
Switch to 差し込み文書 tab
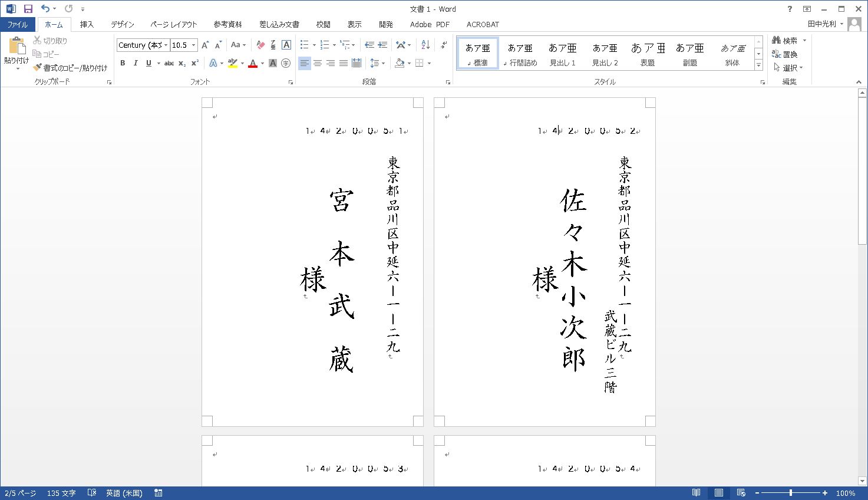(279, 24)
